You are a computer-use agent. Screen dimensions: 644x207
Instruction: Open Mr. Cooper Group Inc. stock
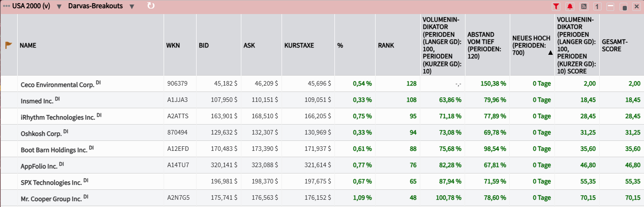coord(51,198)
